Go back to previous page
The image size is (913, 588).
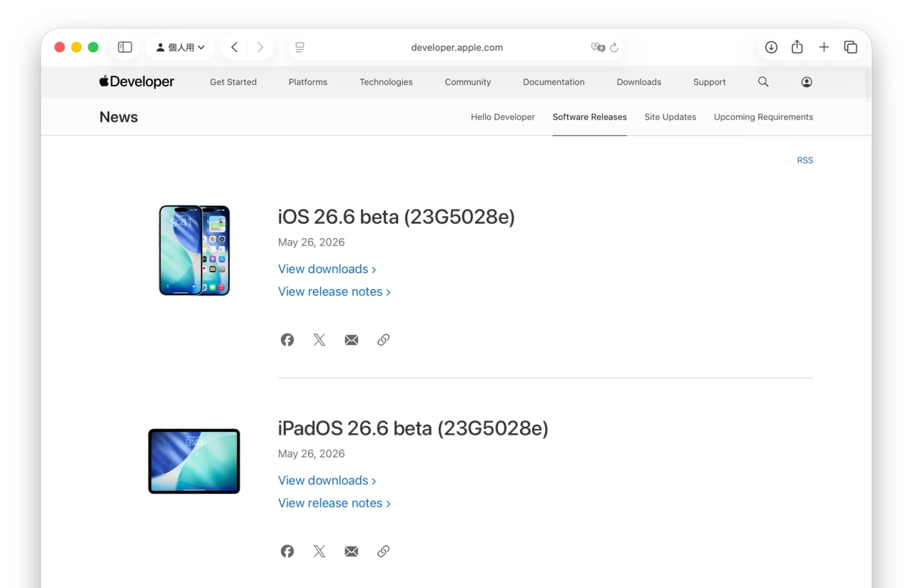(234, 47)
